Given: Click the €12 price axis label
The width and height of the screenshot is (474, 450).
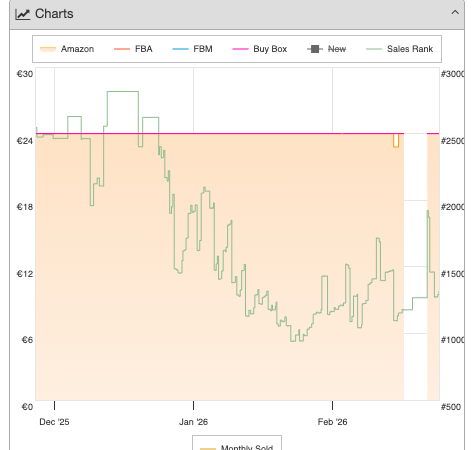Looking at the screenshot, I should click(25, 274).
